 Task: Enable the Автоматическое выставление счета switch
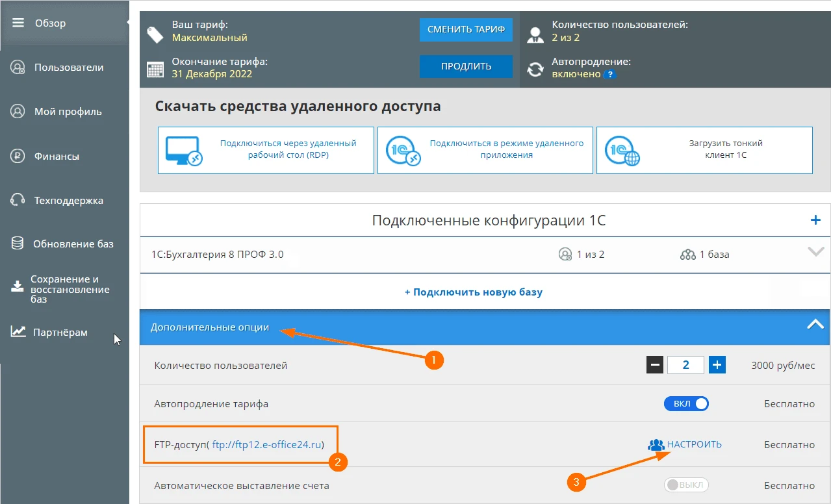click(686, 485)
